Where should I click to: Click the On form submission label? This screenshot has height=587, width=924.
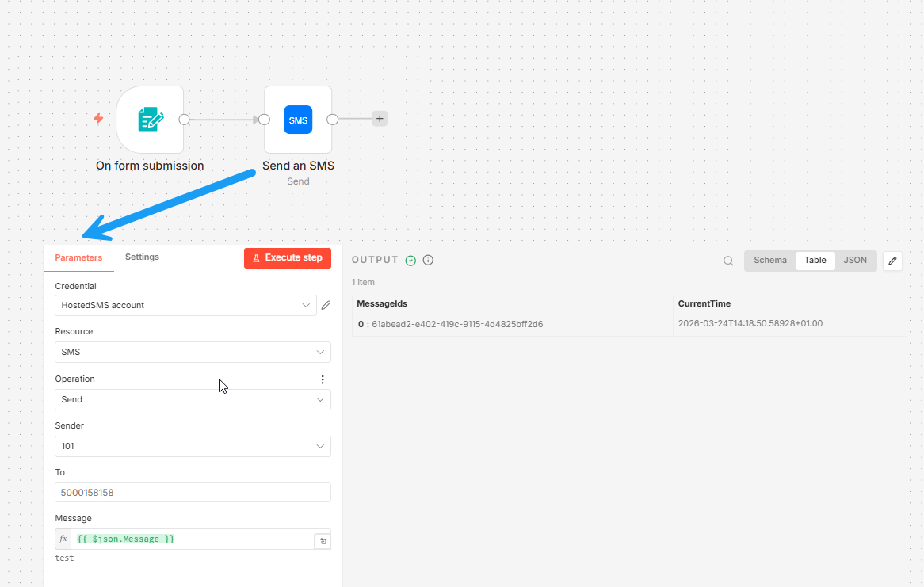[x=150, y=166]
